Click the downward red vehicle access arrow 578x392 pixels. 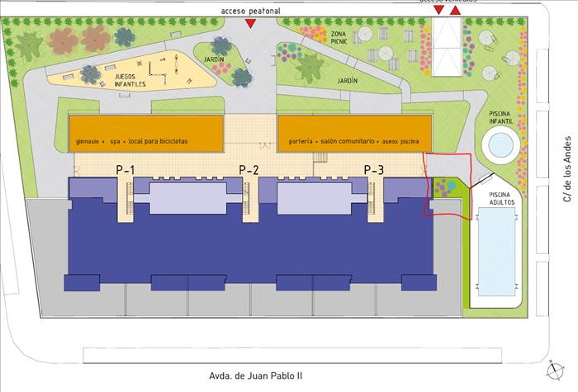click(x=438, y=11)
